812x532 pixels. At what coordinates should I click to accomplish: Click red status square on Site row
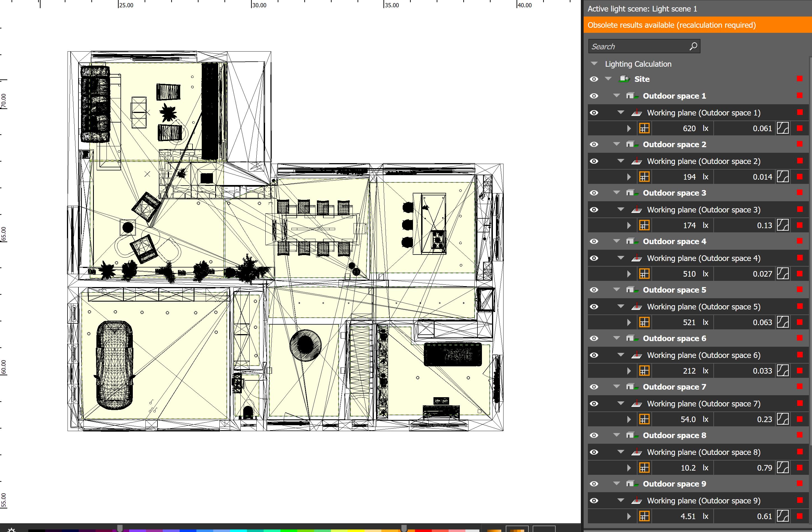[799, 78]
